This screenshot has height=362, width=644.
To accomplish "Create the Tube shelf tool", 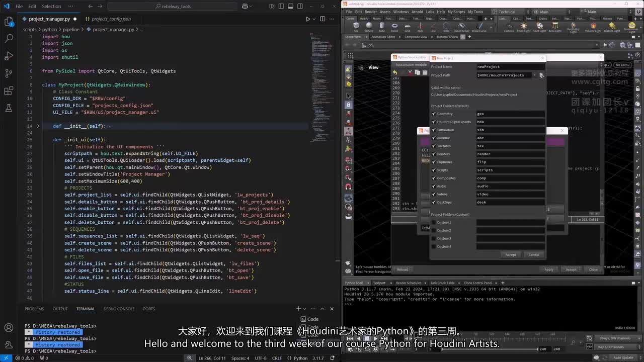I will 382,27.
